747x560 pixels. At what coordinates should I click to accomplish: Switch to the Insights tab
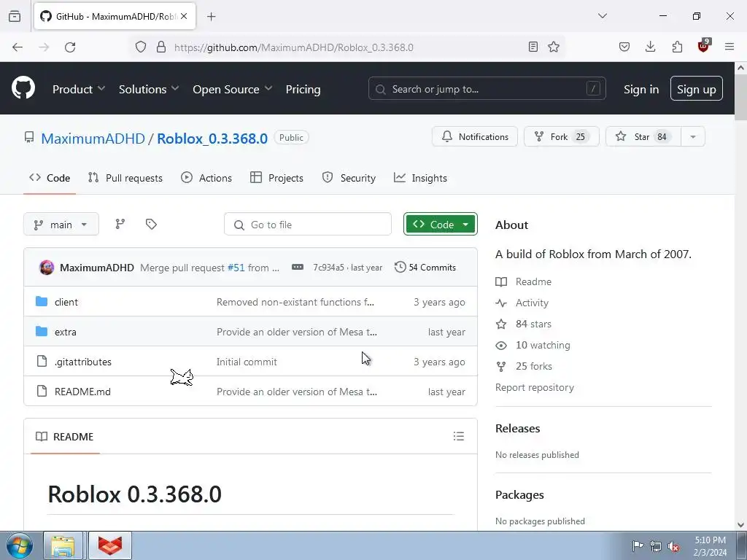tap(420, 178)
